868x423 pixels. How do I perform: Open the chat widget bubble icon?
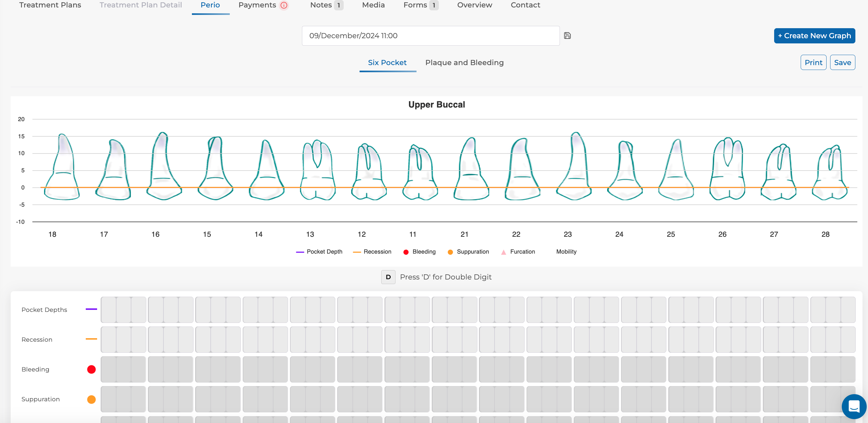pyautogui.click(x=853, y=406)
